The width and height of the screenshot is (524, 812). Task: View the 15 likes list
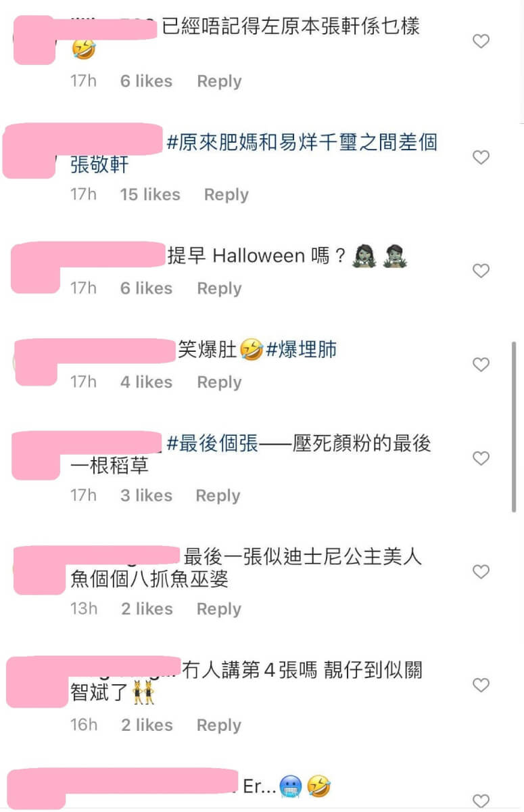[x=150, y=195]
